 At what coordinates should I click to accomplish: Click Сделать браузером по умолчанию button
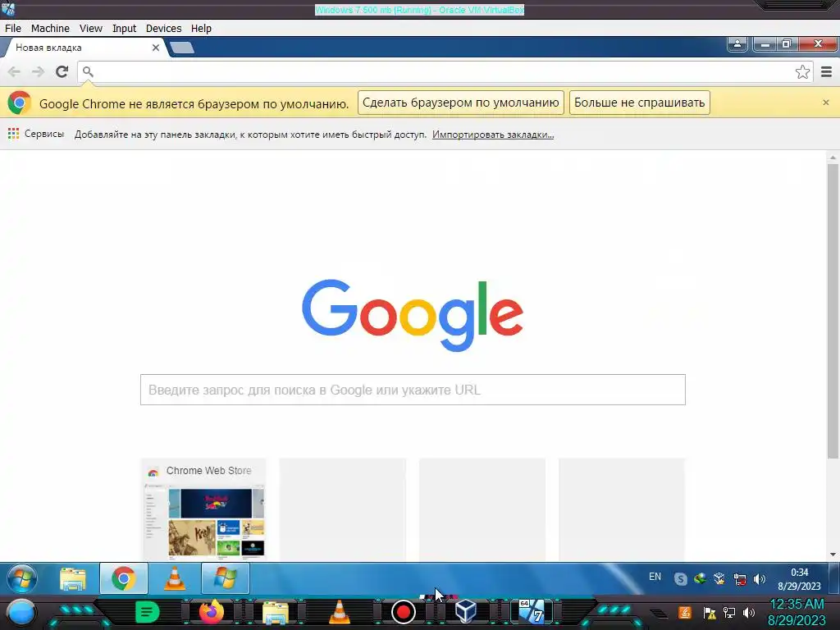[461, 103]
